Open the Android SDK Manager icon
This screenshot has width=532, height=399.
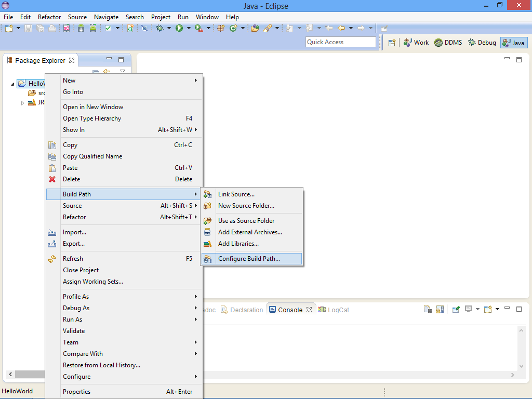click(x=81, y=28)
